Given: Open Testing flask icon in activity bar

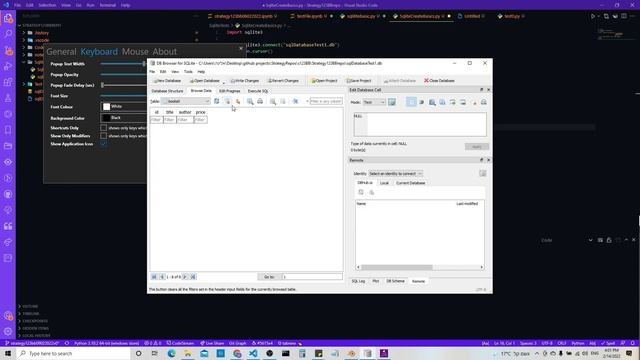Looking at the screenshot, I should coord(8,98).
